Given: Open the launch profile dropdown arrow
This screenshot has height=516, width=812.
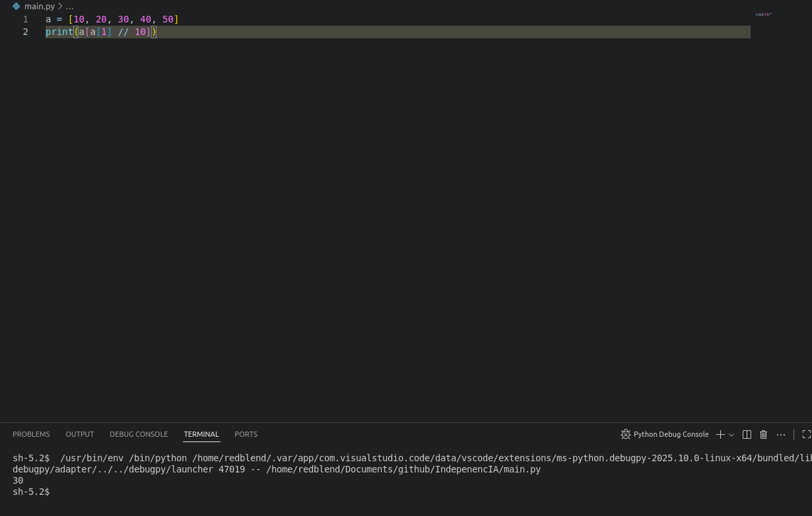Looking at the screenshot, I should pyautogui.click(x=731, y=435).
